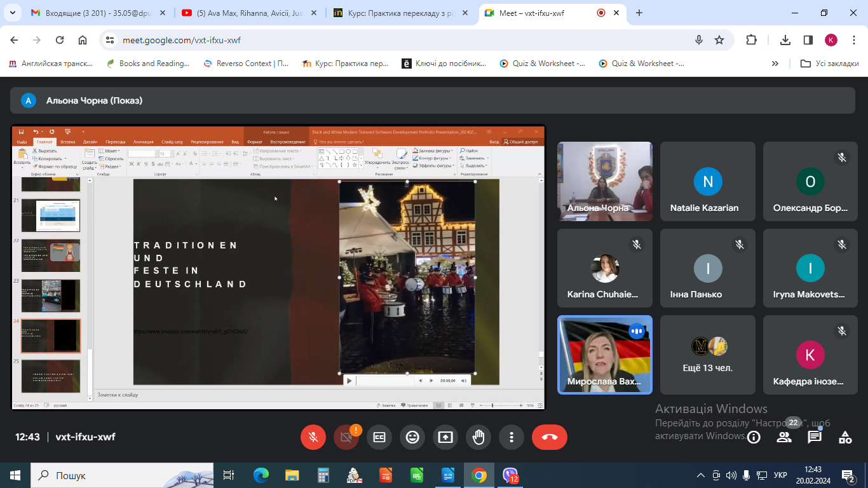
Task: Open the font size combo box
Action: (166, 154)
